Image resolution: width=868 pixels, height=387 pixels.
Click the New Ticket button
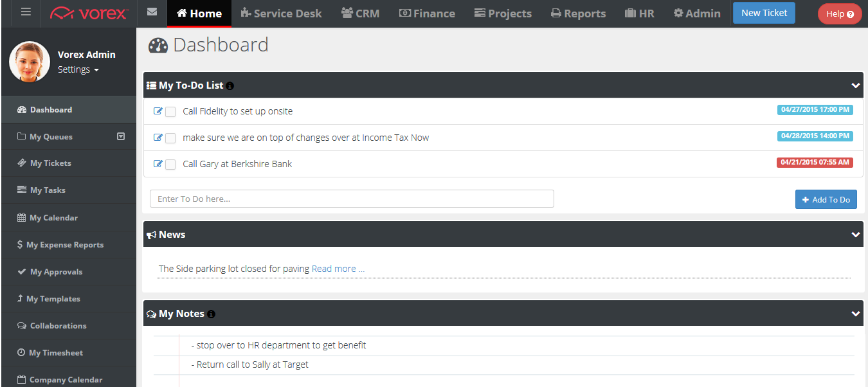tap(764, 13)
